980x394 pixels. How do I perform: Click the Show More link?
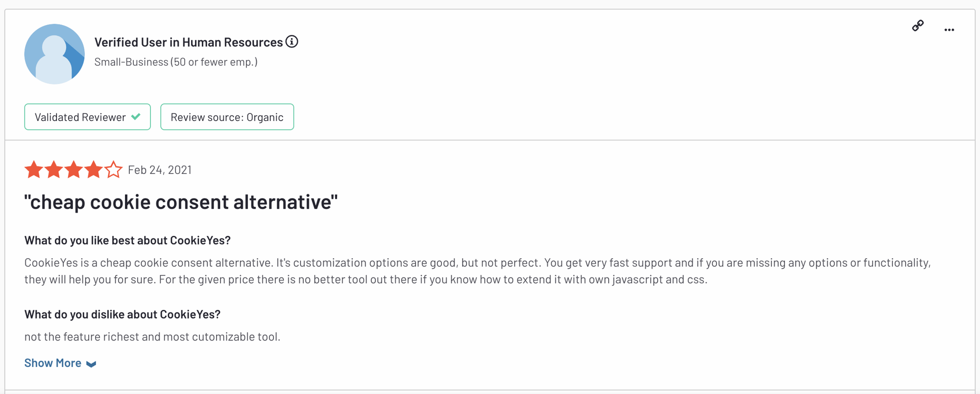tap(53, 363)
